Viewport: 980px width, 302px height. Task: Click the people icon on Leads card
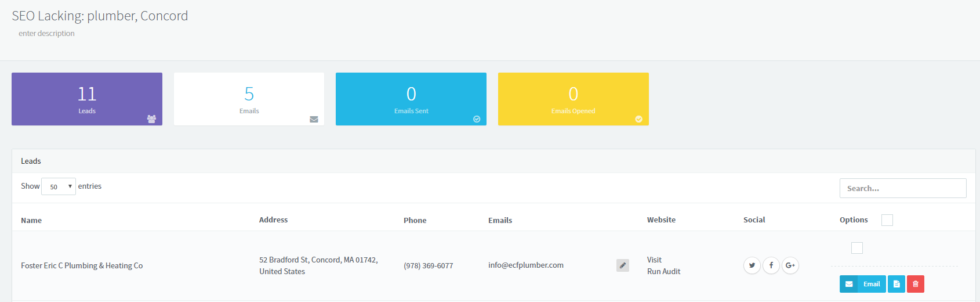pos(151,119)
